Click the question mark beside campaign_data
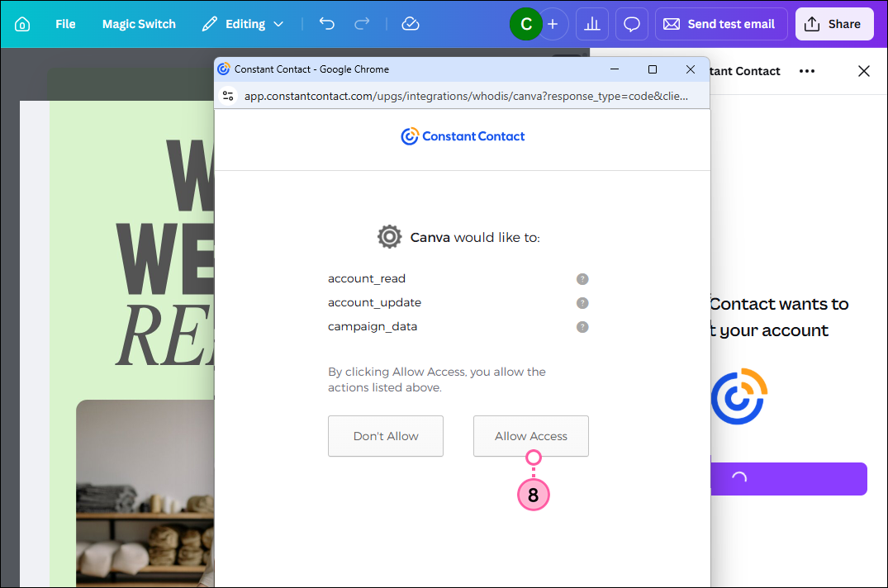Viewport: 888px width, 588px height. coord(582,327)
